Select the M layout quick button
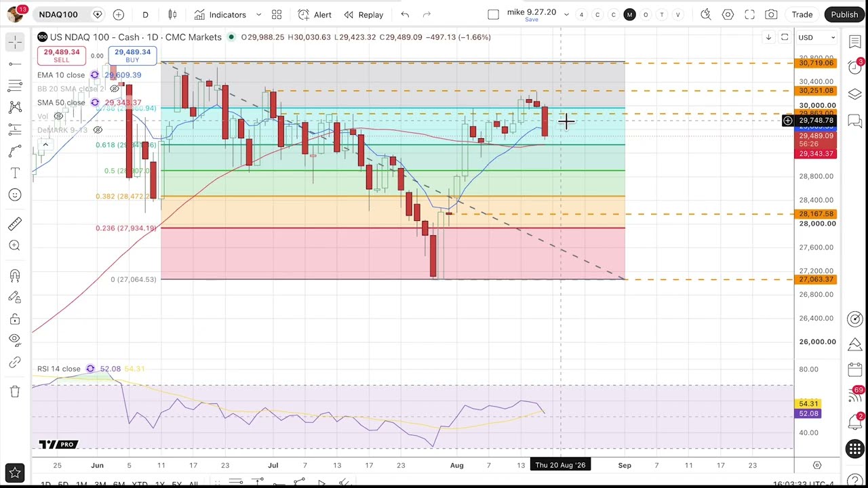The image size is (868, 488). point(629,14)
